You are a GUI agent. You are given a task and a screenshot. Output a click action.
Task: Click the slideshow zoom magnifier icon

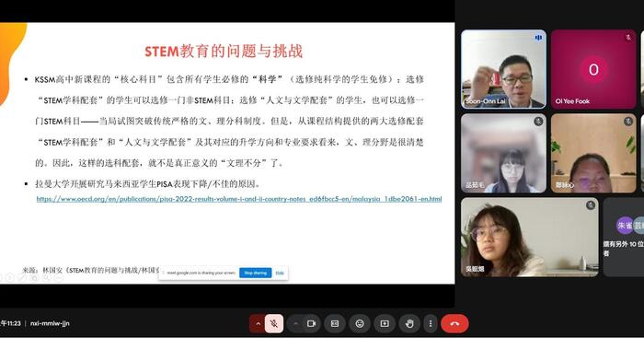click(x=46, y=278)
